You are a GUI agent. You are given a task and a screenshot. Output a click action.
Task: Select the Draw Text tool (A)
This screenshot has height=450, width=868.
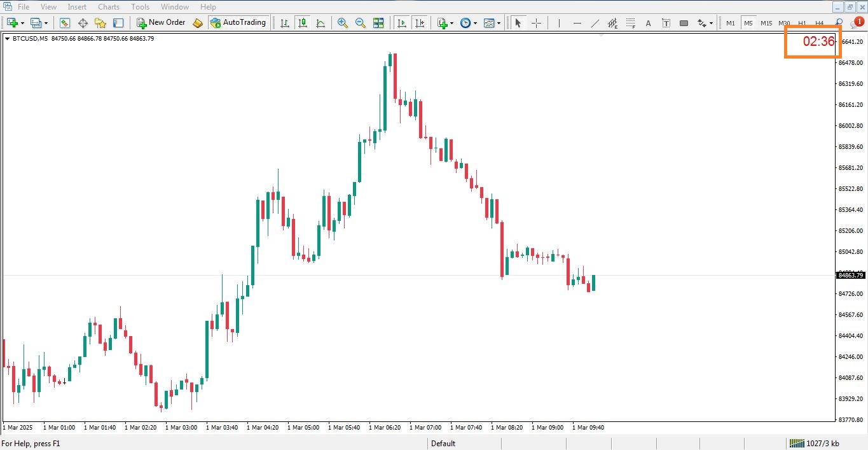coord(648,23)
